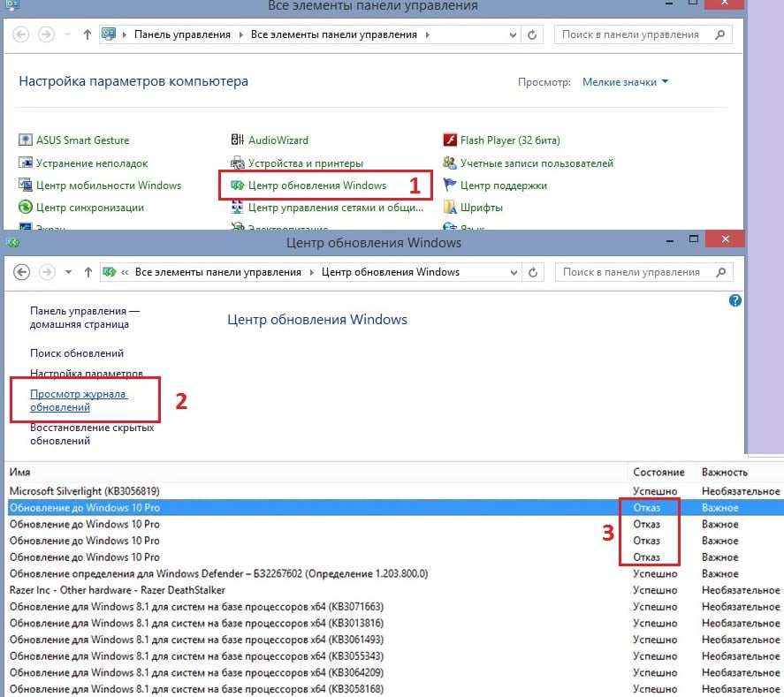
Task: Click Настройка параметров link
Action: [87, 373]
